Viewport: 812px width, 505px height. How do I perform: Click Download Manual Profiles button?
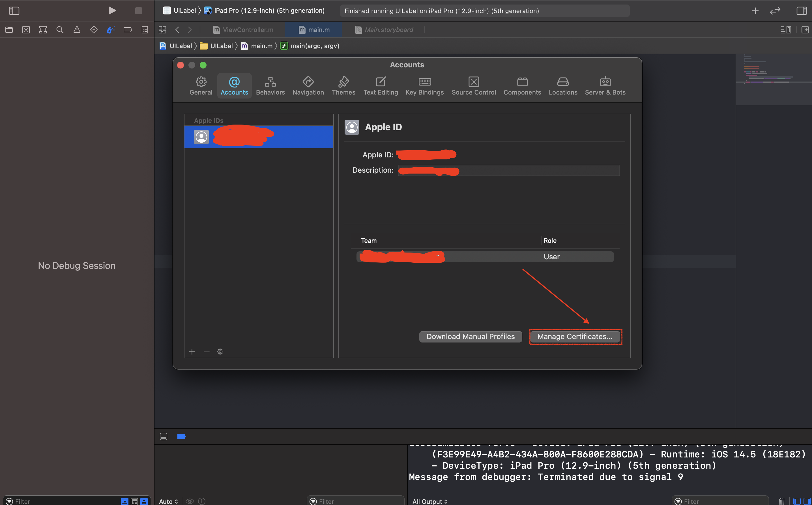tap(470, 336)
